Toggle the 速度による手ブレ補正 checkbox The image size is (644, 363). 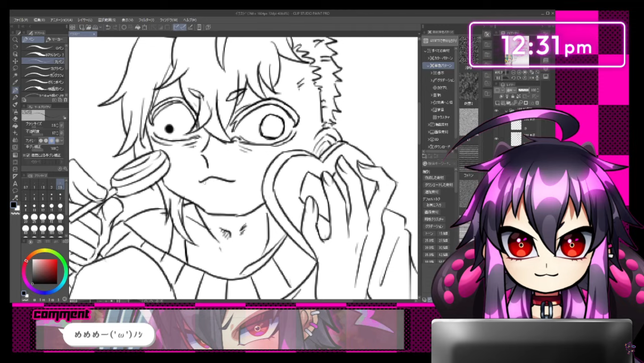28,155
